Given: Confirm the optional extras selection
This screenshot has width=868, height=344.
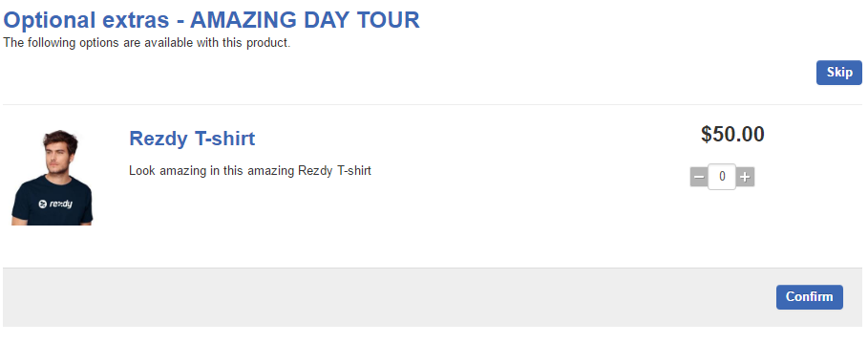Looking at the screenshot, I should point(810,297).
